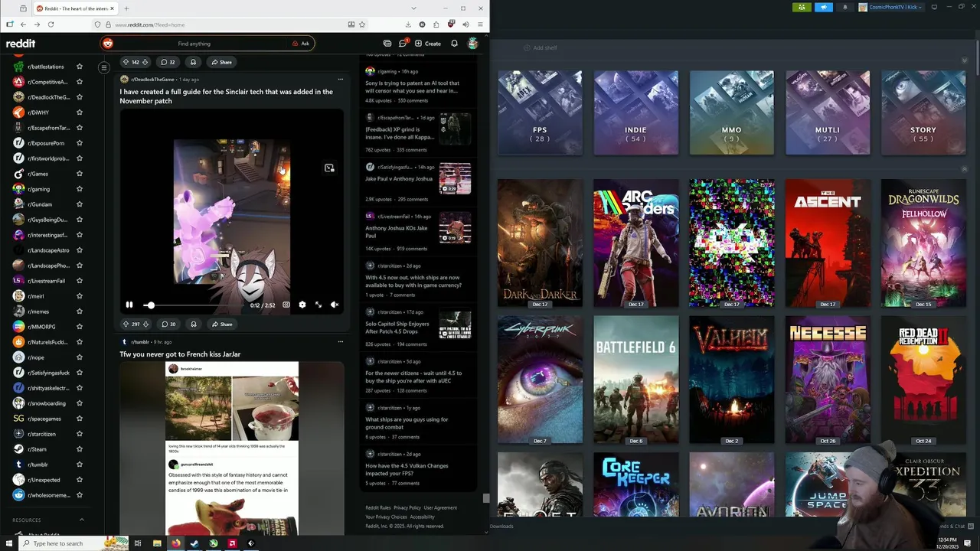Open video settings gear in Reddit player

pyautogui.click(x=302, y=305)
